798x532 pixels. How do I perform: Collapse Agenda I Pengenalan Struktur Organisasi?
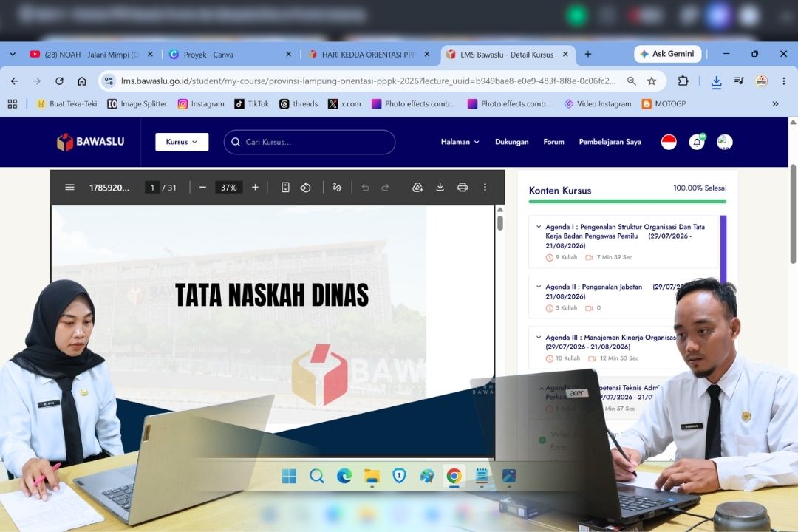[x=625, y=241]
